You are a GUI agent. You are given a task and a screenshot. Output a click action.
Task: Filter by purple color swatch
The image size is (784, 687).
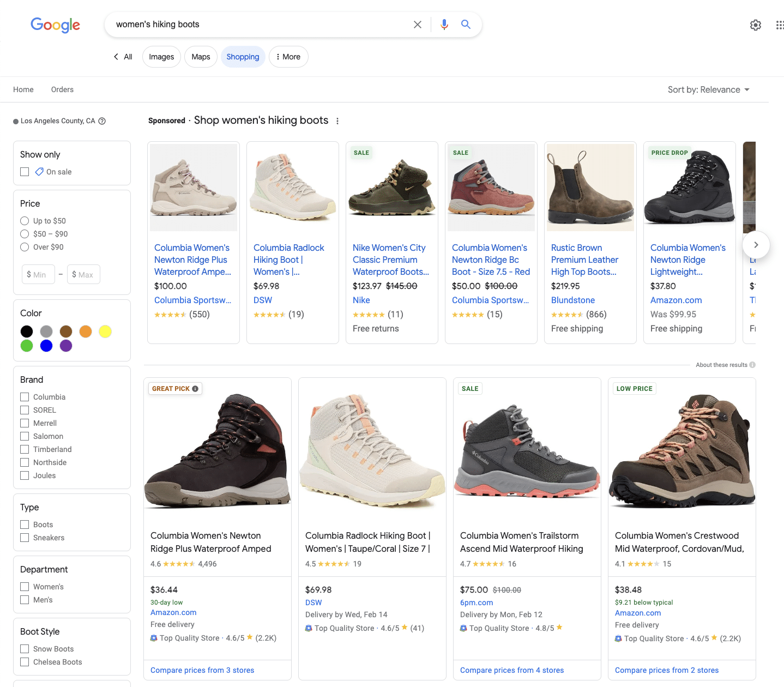66,346
